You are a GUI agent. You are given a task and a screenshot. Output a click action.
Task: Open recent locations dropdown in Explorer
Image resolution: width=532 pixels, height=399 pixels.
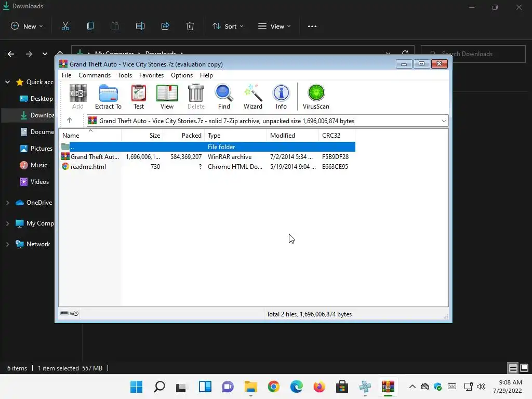45,54
